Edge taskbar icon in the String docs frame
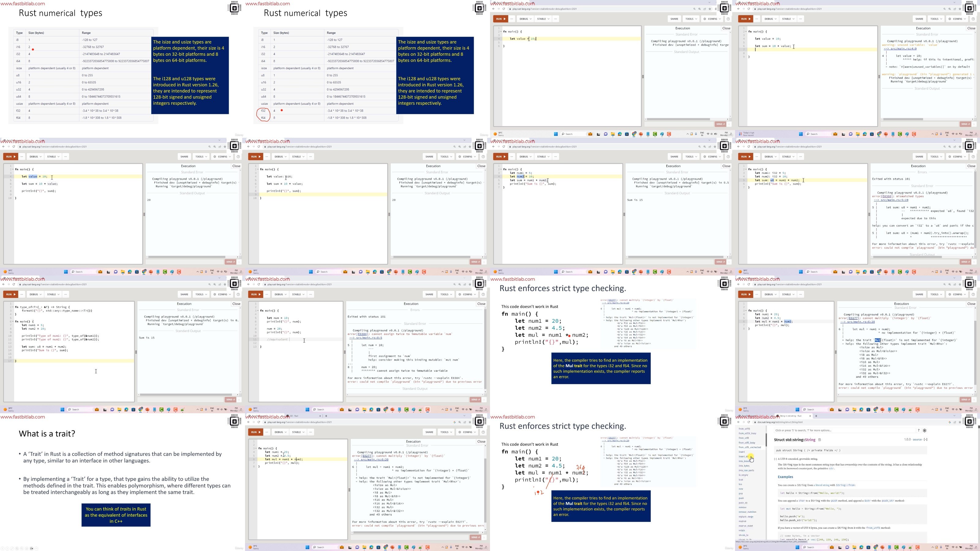980x551 pixels. (862, 547)
